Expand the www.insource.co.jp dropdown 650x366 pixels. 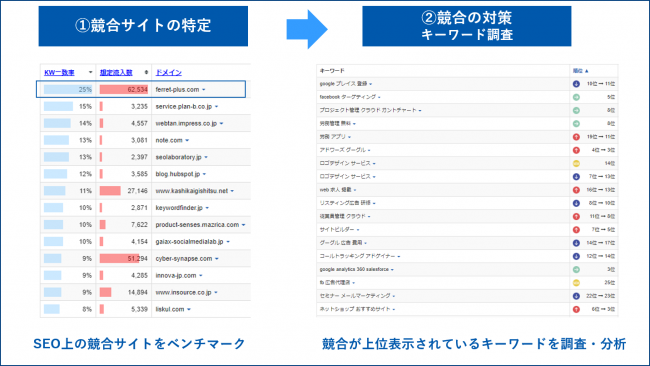click(x=216, y=293)
